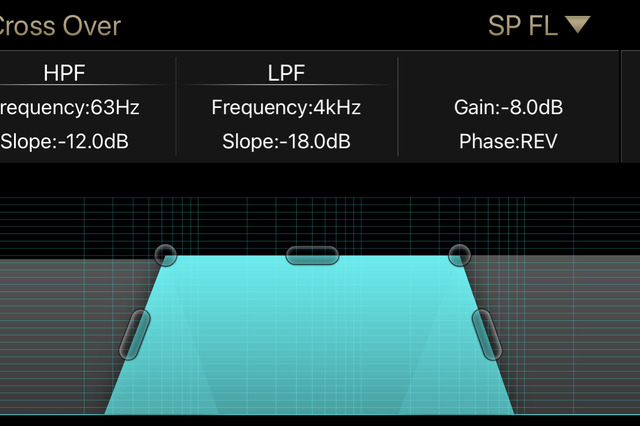Choose the LPF Slope:-18.0dB value

pos(286,142)
